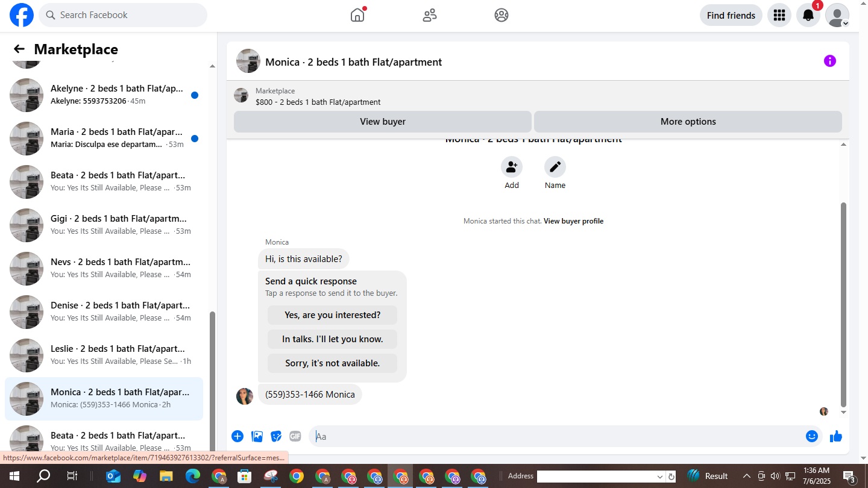Open the account profile menu
This screenshot has height=488, width=868.
coord(837,15)
